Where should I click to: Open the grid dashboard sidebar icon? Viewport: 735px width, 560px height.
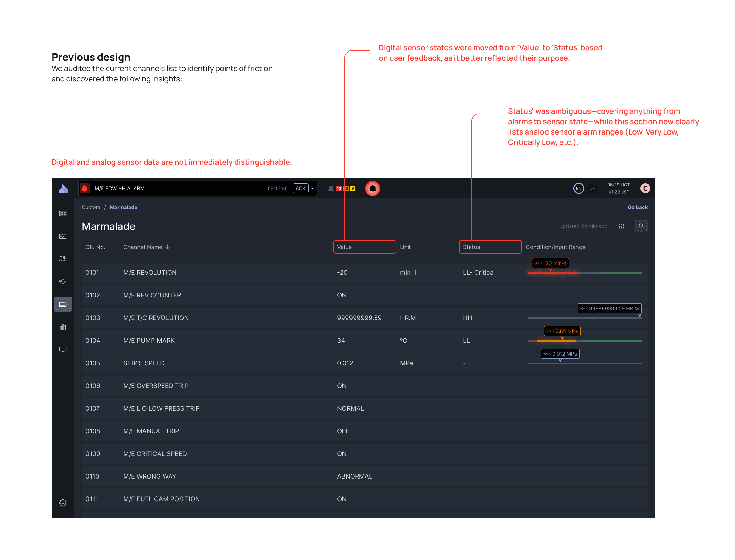[63, 213]
